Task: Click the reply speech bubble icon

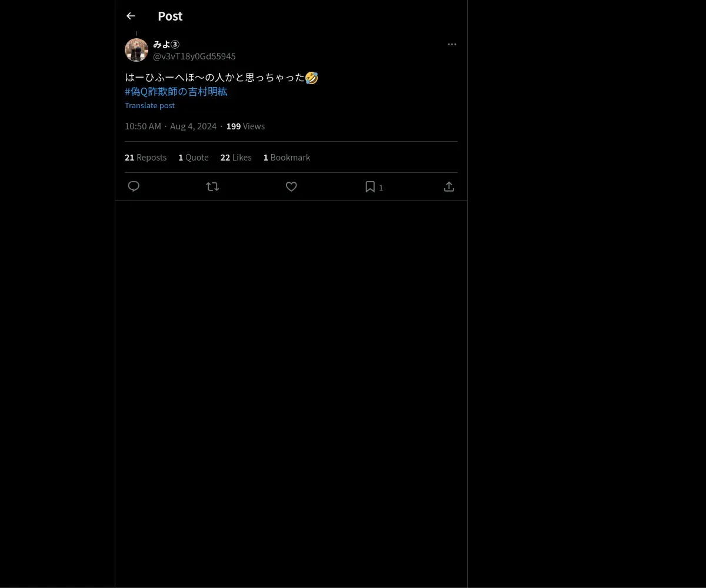Action: point(134,186)
